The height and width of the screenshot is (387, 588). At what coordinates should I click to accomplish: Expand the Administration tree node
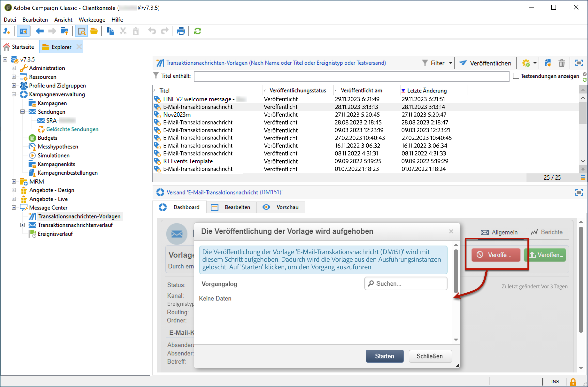point(14,68)
